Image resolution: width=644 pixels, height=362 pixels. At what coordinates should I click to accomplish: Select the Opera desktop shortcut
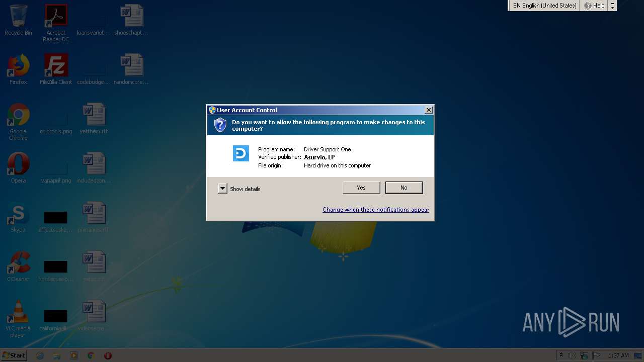[18, 168]
